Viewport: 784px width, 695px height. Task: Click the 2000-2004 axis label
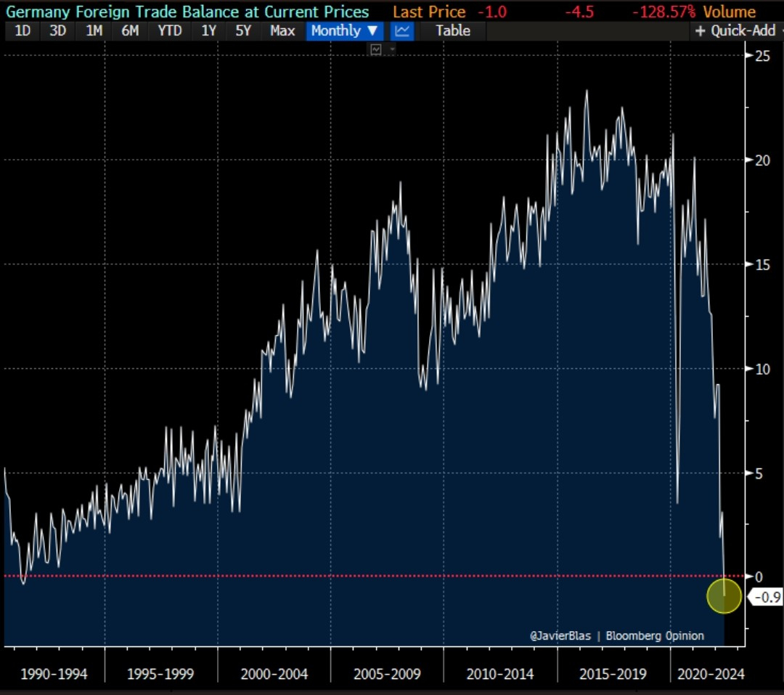tap(274, 674)
